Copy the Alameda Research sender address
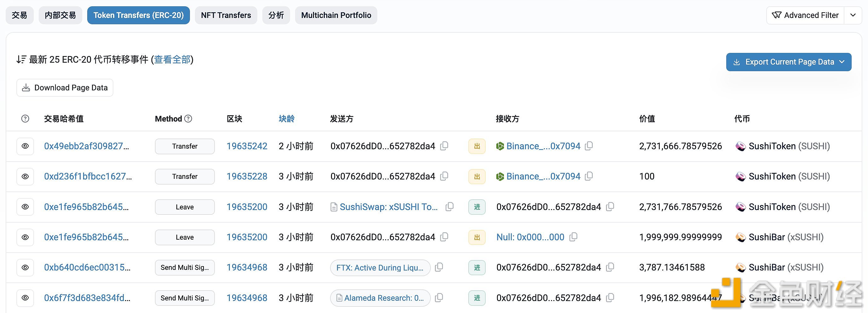The height and width of the screenshot is (313, 868). [439, 298]
